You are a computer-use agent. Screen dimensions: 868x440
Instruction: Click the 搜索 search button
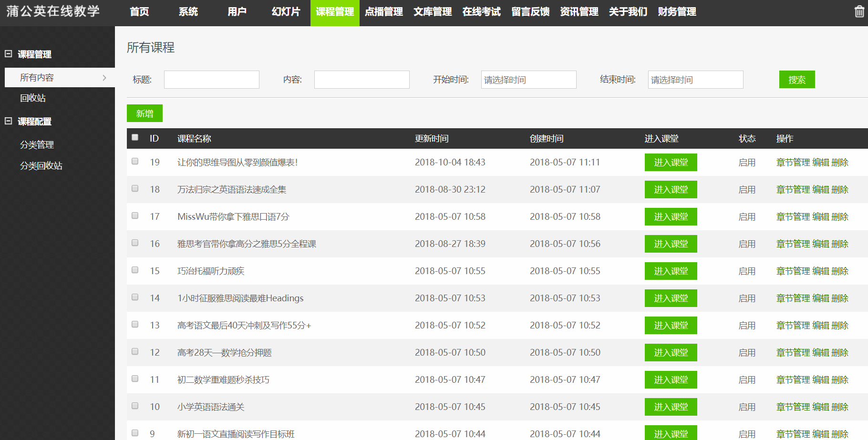pos(797,80)
